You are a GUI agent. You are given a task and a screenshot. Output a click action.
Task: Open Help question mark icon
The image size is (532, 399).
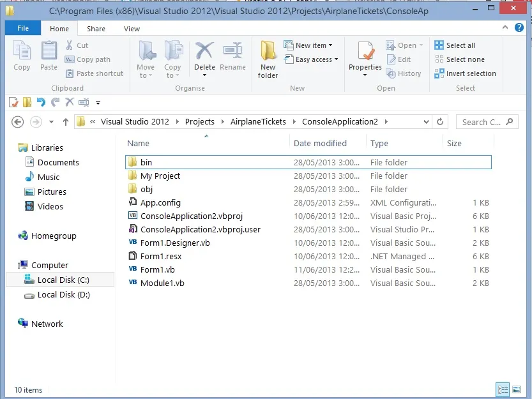(519, 27)
